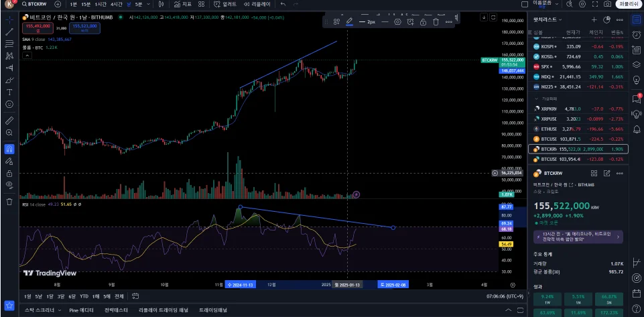
Task: Select the crosshair cursor tool
Action: click(x=9, y=19)
